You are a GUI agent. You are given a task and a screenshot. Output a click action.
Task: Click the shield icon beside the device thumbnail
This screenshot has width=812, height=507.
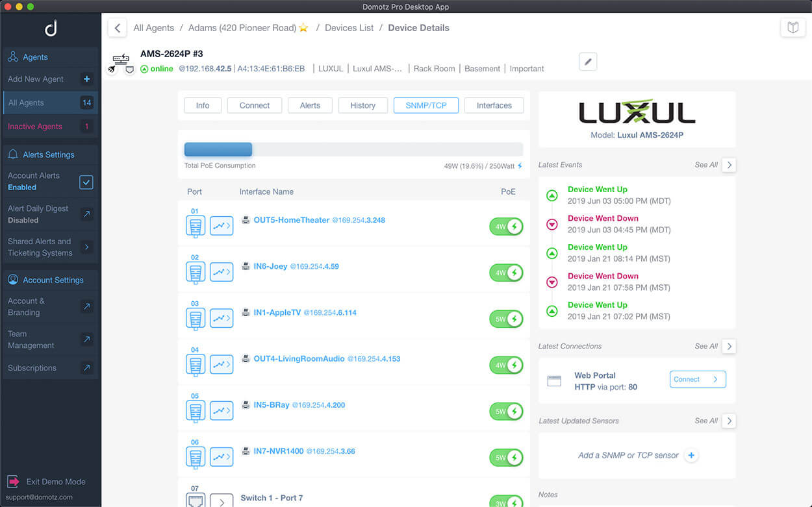(129, 70)
